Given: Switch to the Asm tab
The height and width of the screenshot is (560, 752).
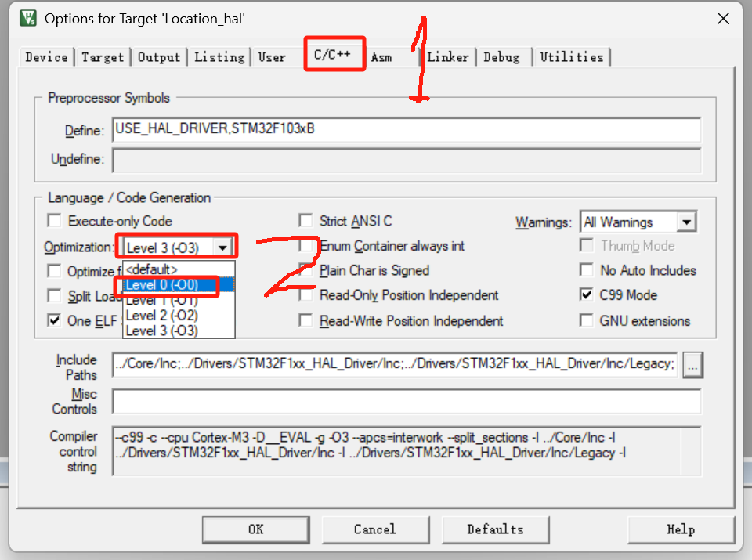Looking at the screenshot, I should (x=381, y=57).
